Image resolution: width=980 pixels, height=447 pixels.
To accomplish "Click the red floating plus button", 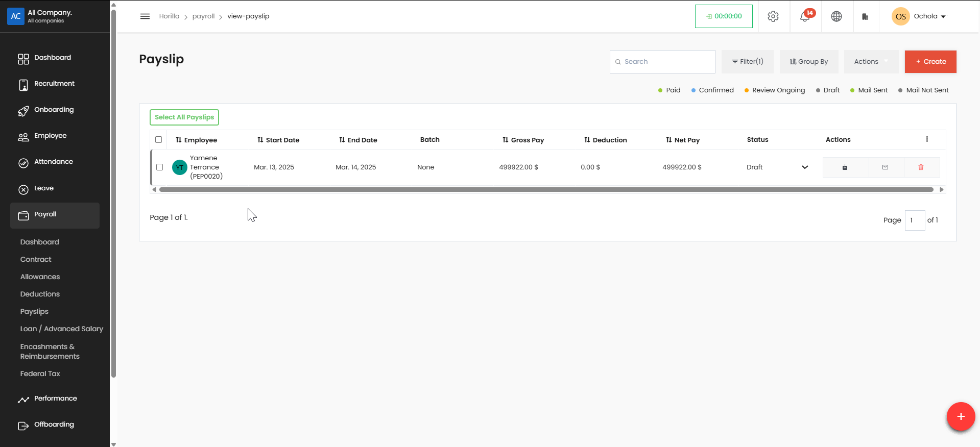I will point(961,416).
